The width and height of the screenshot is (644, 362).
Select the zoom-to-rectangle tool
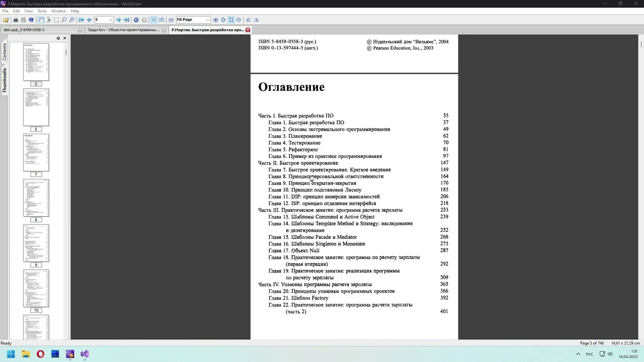click(71, 20)
